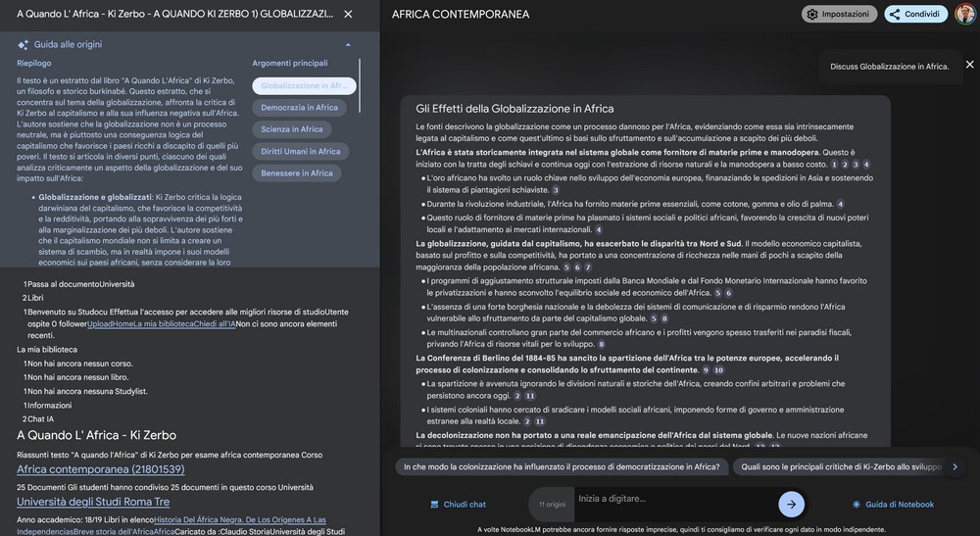Open the Diritti Umani in Africa topic
Screen dimensions: 980x536
pyautogui.click(x=301, y=152)
